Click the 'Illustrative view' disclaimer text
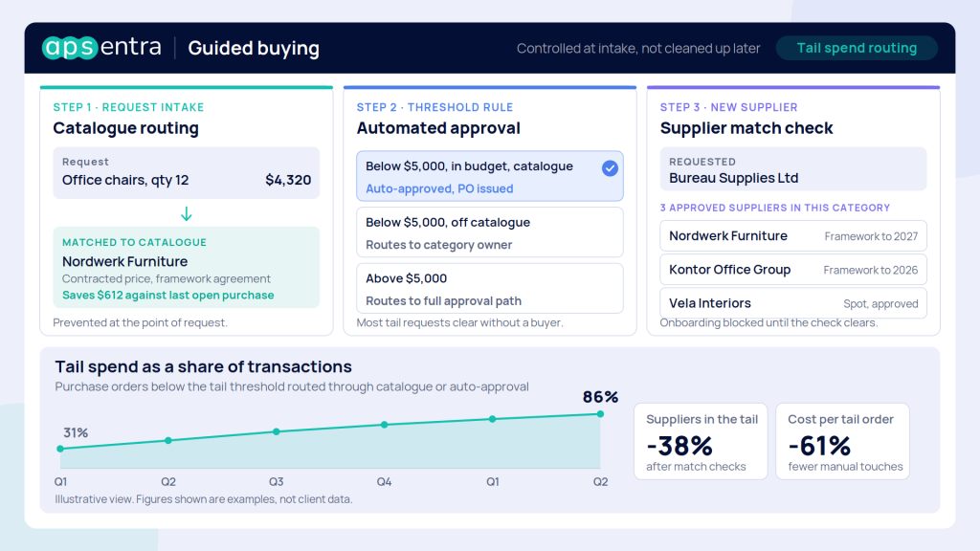980x551 pixels. (203, 499)
